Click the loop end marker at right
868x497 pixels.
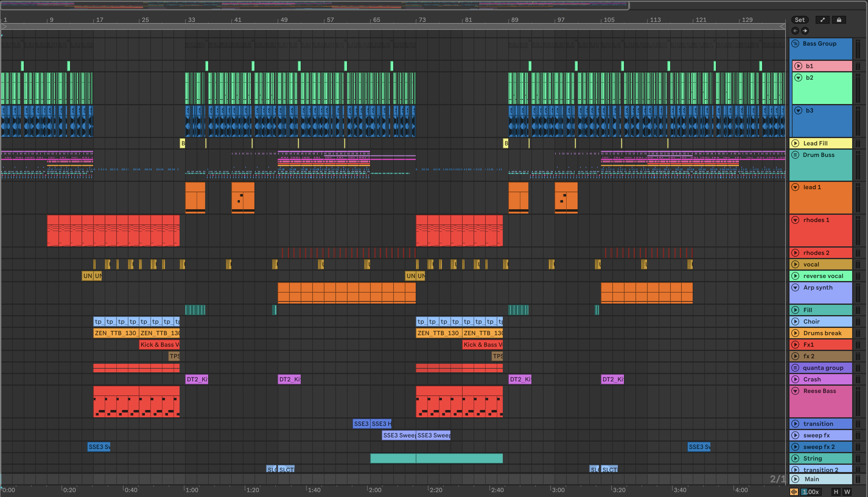point(782,26)
